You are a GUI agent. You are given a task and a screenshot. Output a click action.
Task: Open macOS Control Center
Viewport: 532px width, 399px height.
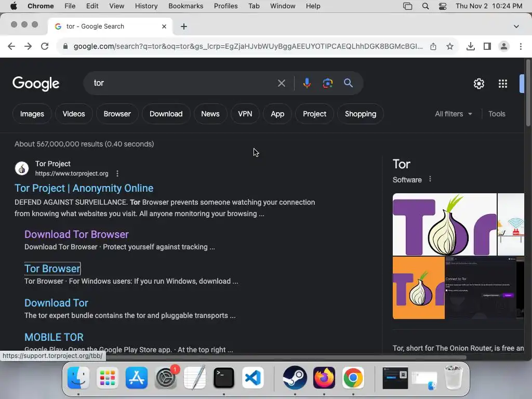(x=443, y=6)
